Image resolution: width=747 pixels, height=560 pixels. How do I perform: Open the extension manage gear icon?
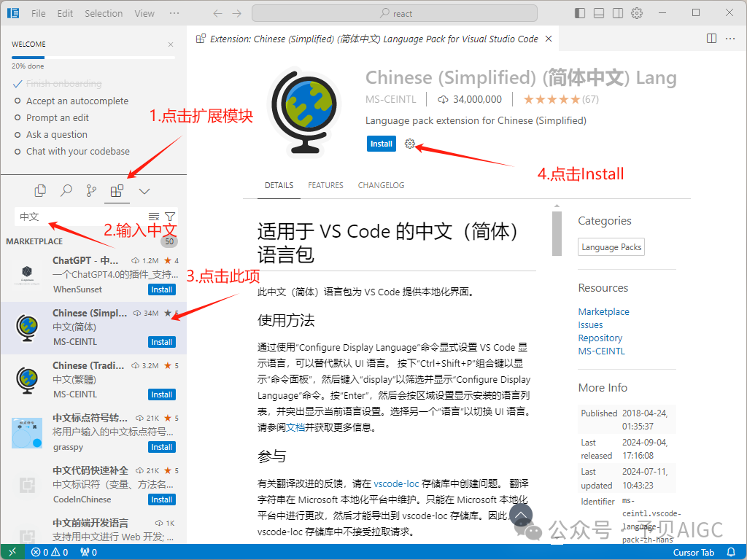coord(410,144)
